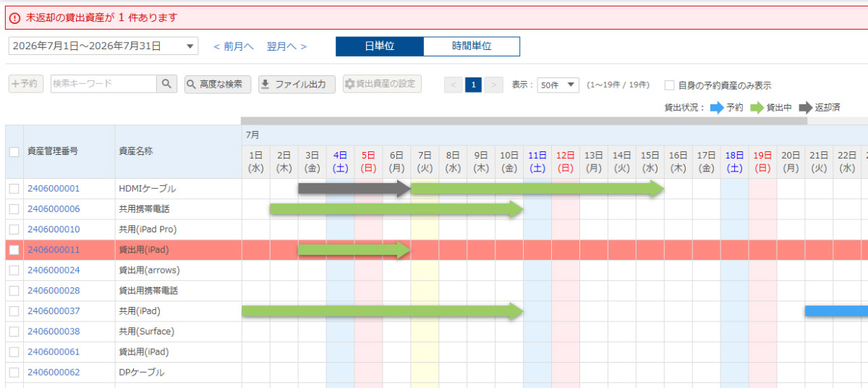Click the 4日(土) date header
Screen dimensions: 868x388
click(x=341, y=161)
